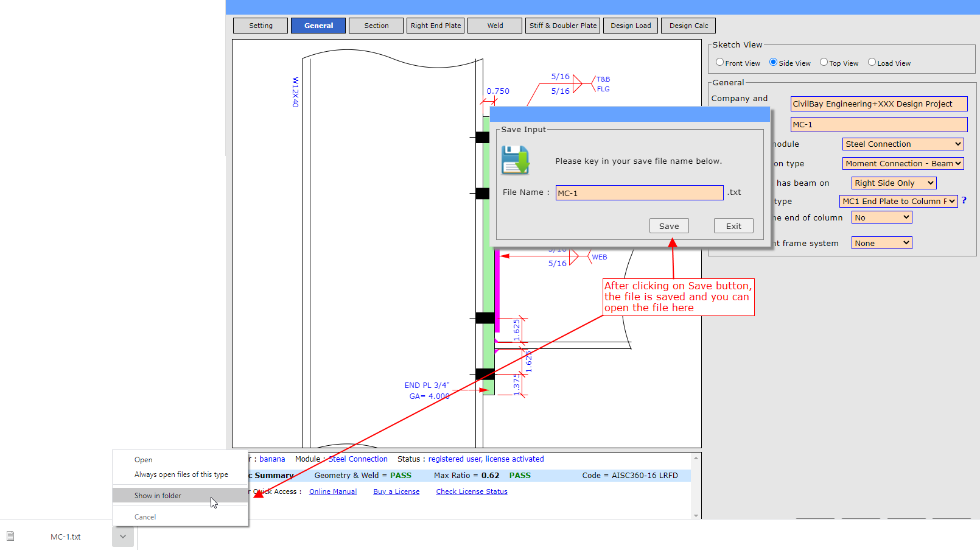Select the Top View radio button
The width and height of the screenshot is (980, 553).
tap(824, 62)
